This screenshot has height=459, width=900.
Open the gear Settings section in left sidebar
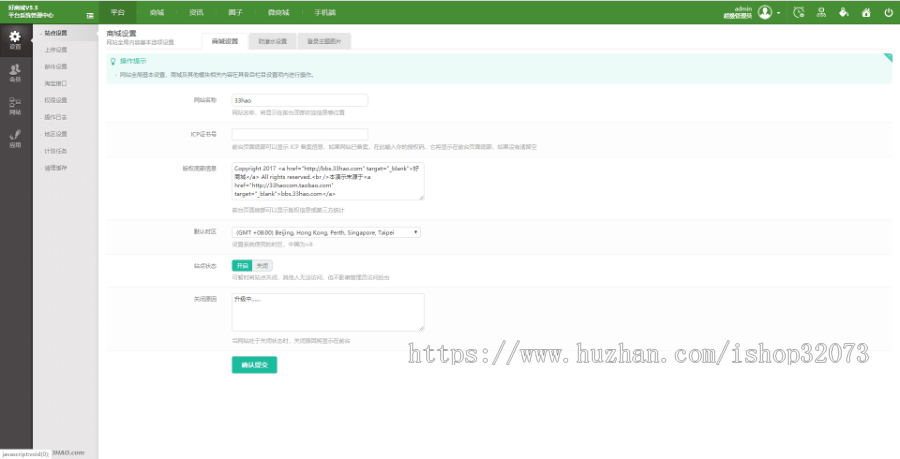(x=15, y=40)
